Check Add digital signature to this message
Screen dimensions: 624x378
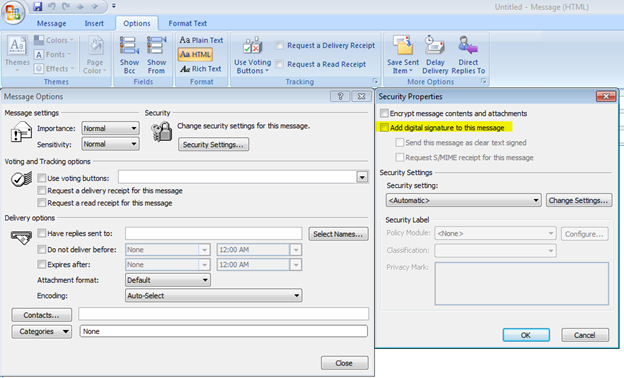click(x=384, y=128)
